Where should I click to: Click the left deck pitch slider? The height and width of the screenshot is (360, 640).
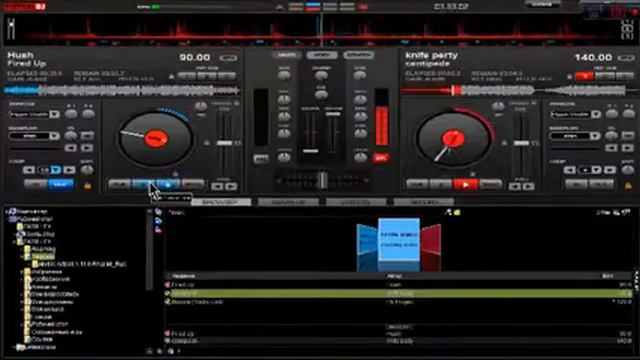click(x=224, y=143)
